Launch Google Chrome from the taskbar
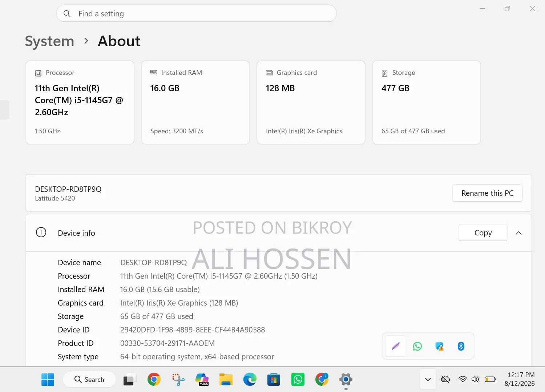Image resolution: width=545 pixels, height=392 pixels. [154, 380]
